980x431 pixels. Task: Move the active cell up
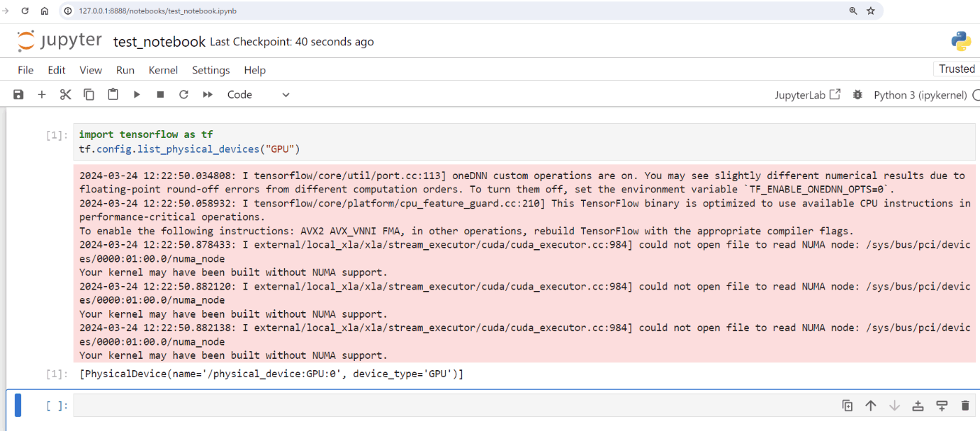coord(871,405)
